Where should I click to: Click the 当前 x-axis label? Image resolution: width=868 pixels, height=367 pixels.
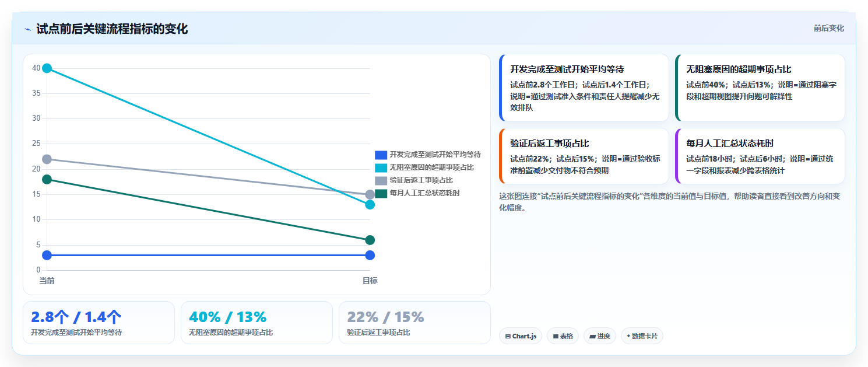tap(47, 281)
